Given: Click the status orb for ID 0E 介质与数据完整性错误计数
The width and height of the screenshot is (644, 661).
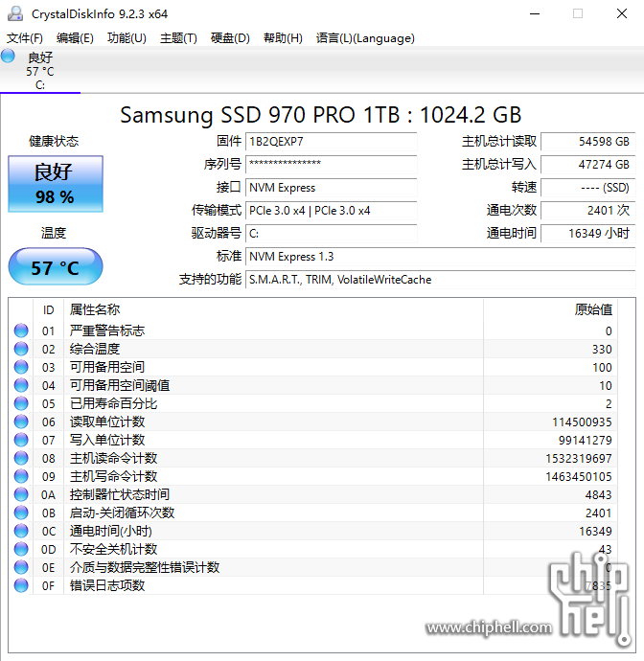Looking at the screenshot, I should (x=21, y=567).
